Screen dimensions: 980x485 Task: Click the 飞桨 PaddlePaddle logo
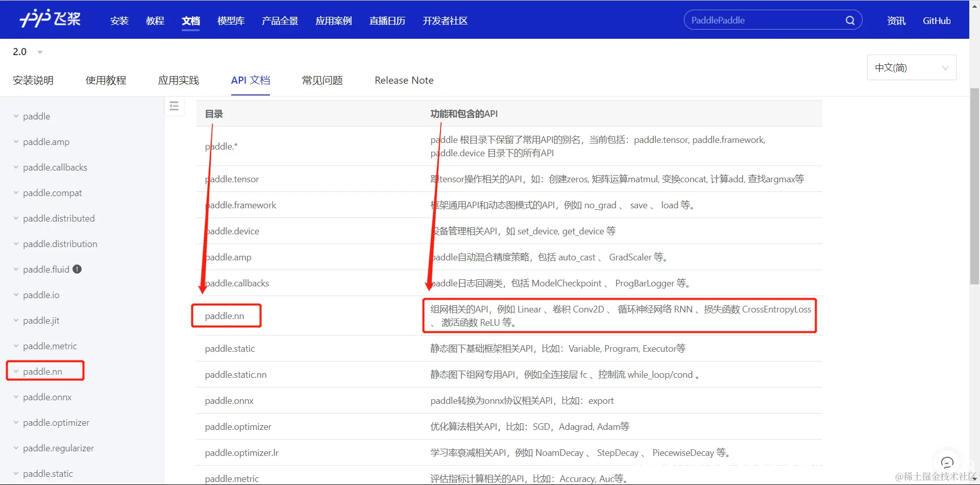click(x=50, y=19)
